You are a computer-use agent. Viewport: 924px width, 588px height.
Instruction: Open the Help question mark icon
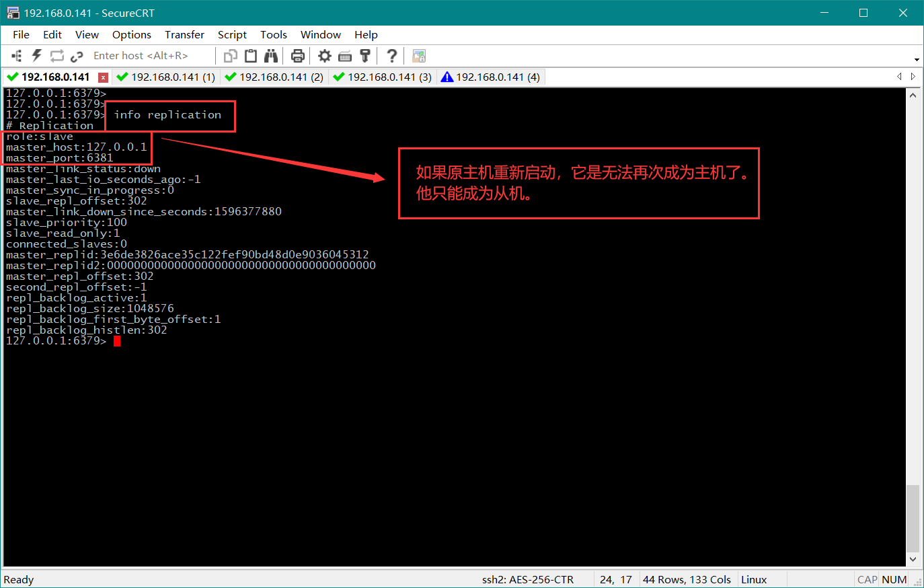tap(392, 56)
